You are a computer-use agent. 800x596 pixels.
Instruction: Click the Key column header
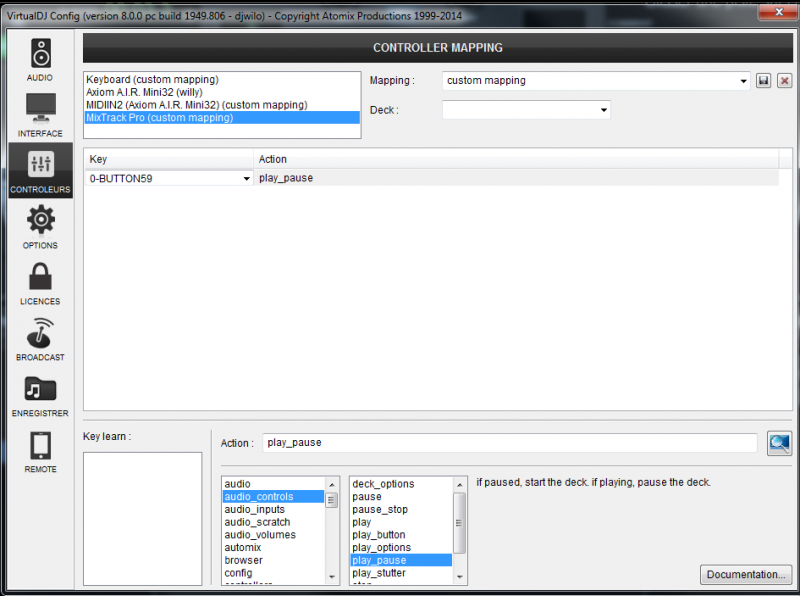pos(169,159)
